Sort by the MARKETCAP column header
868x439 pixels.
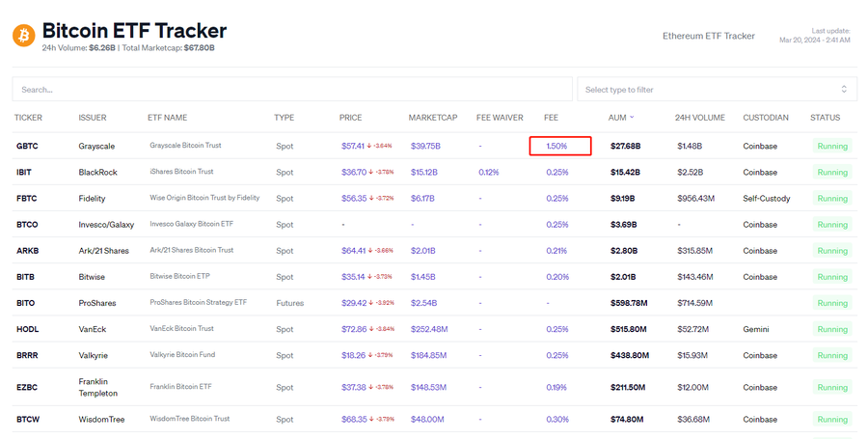point(433,118)
